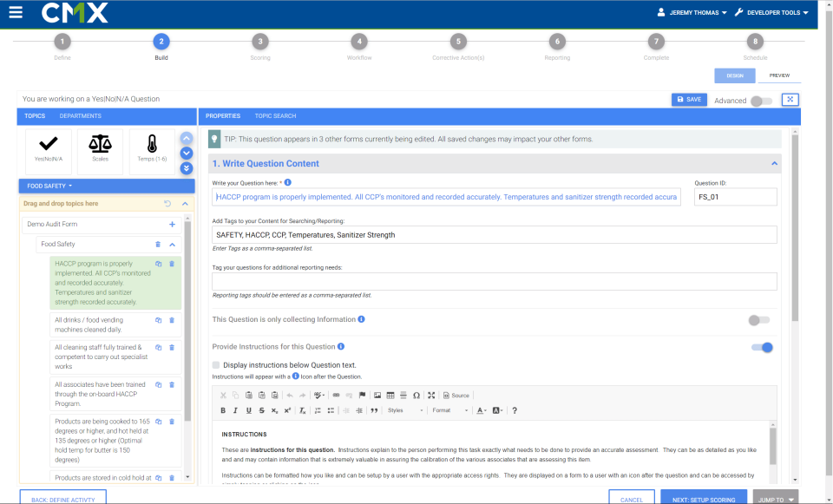Add a topic to Demo Audit Form

point(172,224)
